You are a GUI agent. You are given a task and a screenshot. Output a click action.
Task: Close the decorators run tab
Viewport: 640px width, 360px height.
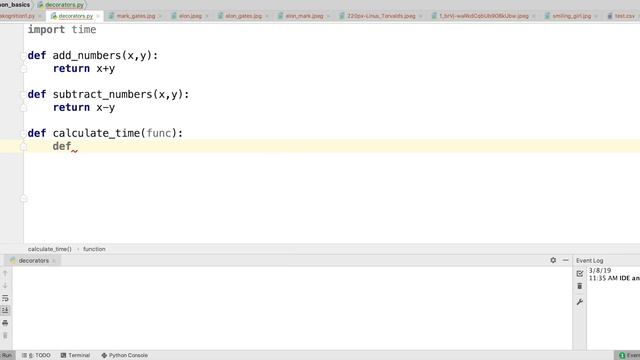pyautogui.click(x=54, y=261)
